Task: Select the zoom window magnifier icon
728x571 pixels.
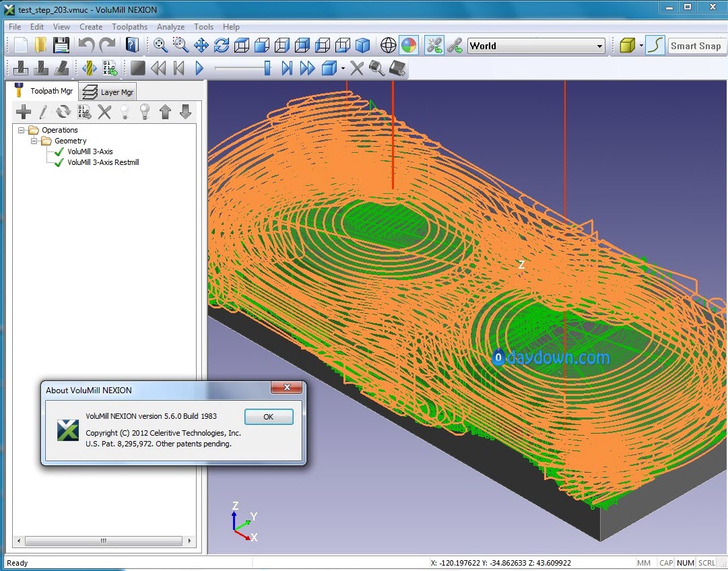Action: pyautogui.click(x=180, y=46)
